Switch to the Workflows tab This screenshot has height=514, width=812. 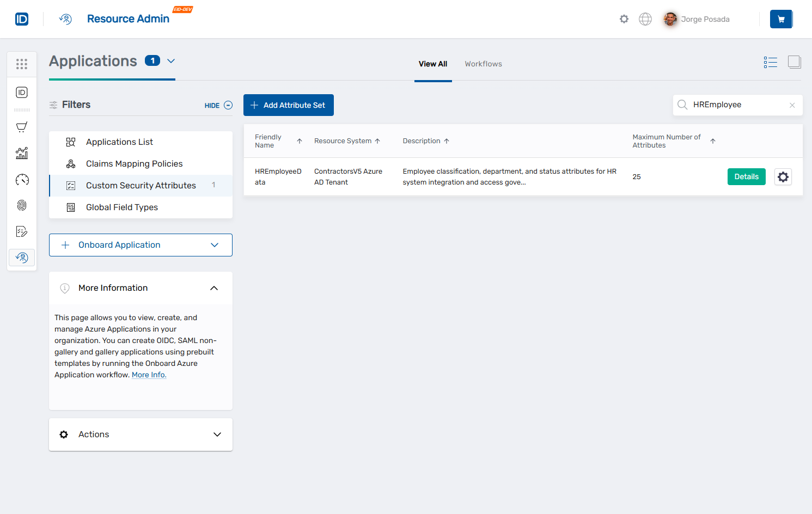483,64
